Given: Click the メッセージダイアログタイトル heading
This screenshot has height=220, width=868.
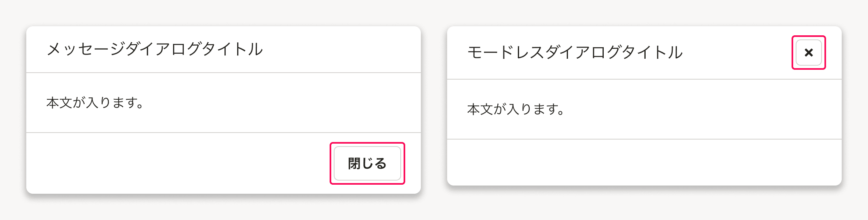Looking at the screenshot, I should click(x=155, y=49).
